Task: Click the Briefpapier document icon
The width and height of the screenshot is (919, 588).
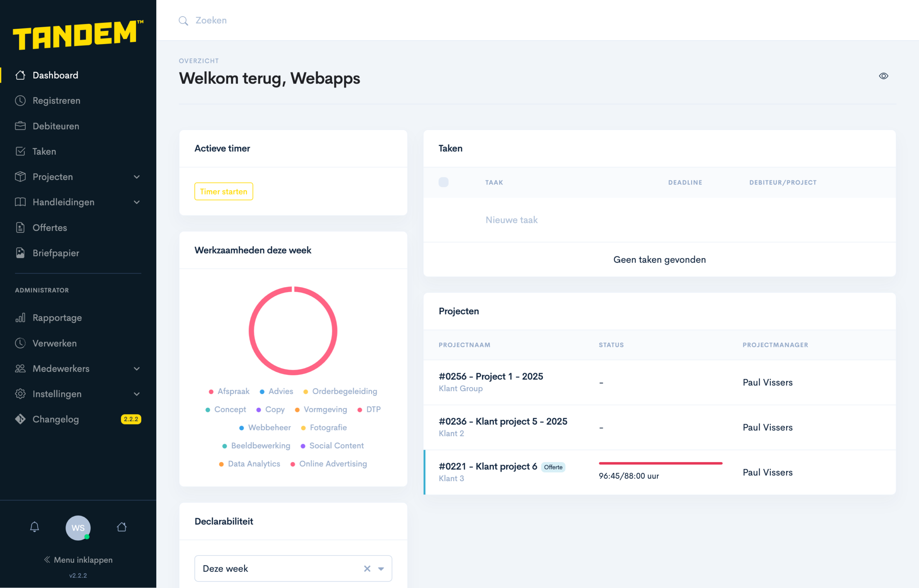Action: point(20,253)
